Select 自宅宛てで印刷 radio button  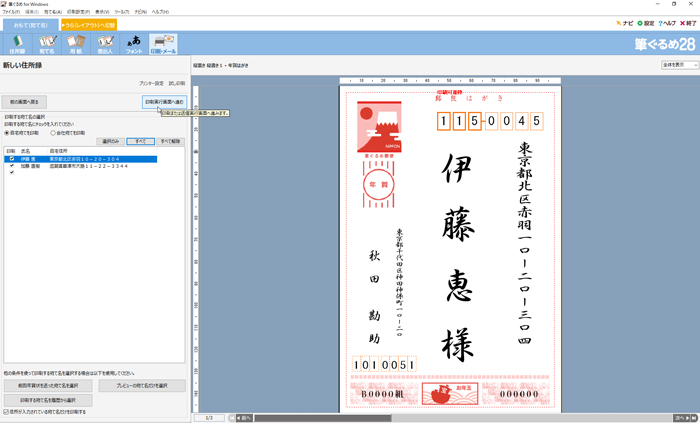click(x=7, y=132)
